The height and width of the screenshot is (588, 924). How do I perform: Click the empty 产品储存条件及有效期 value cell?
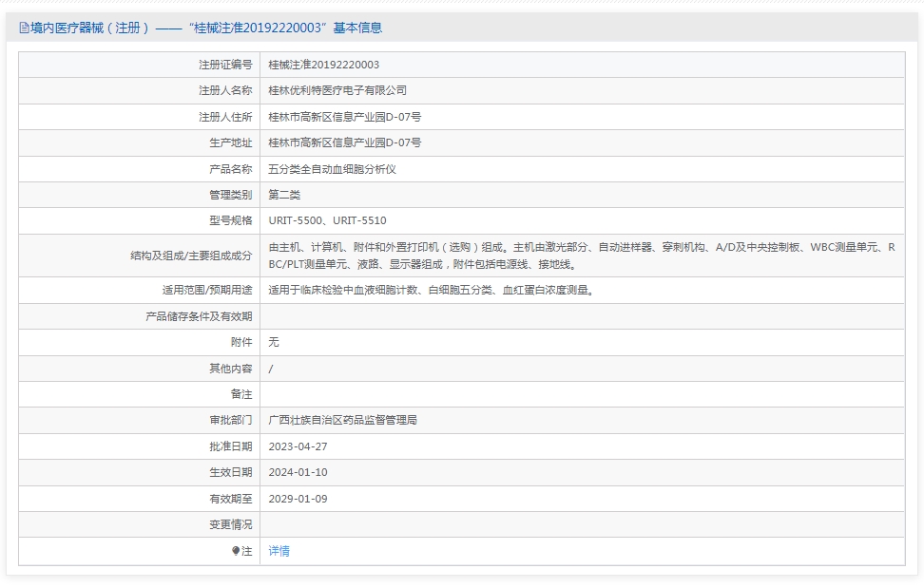pyautogui.click(x=582, y=316)
